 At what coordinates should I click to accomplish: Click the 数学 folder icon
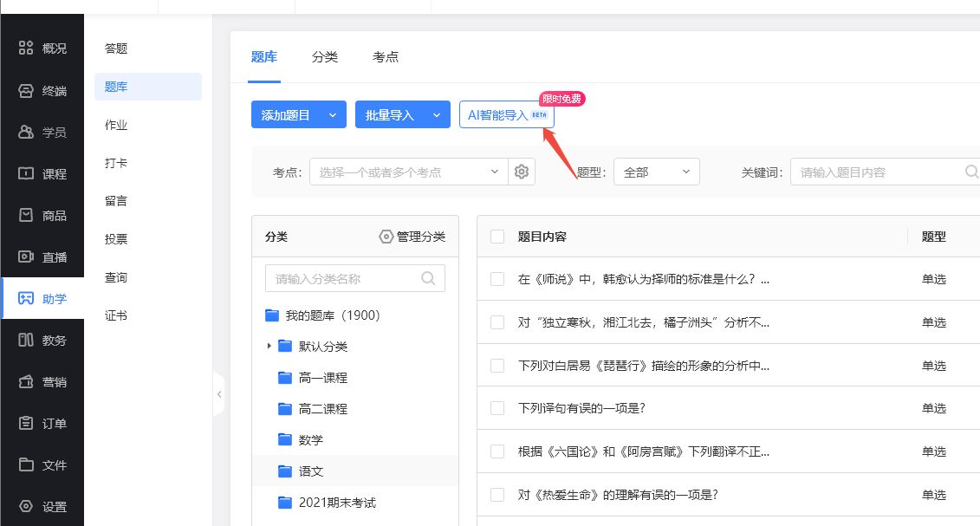pos(285,440)
